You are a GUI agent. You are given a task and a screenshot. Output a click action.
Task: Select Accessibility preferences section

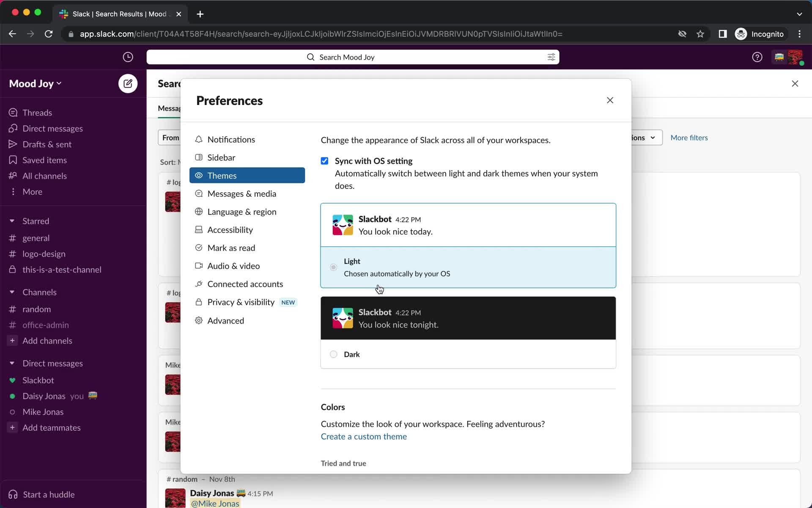click(x=230, y=229)
